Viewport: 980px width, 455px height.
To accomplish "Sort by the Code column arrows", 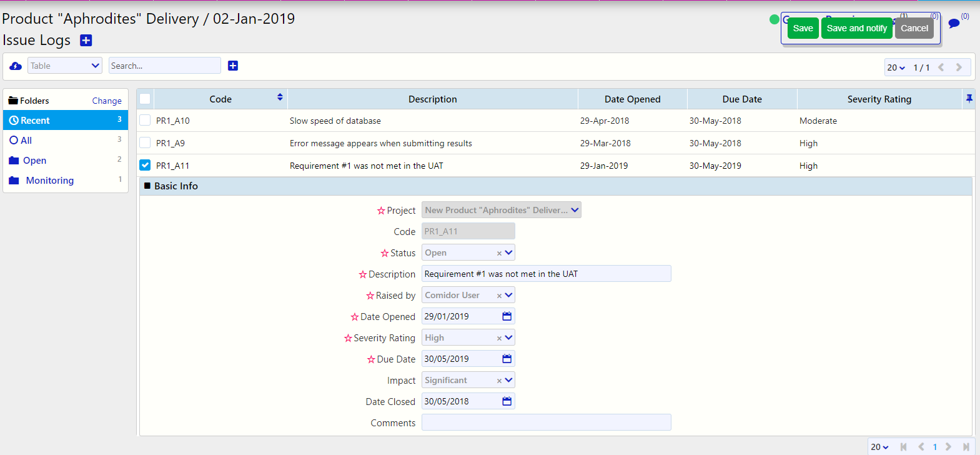I will (280, 97).
